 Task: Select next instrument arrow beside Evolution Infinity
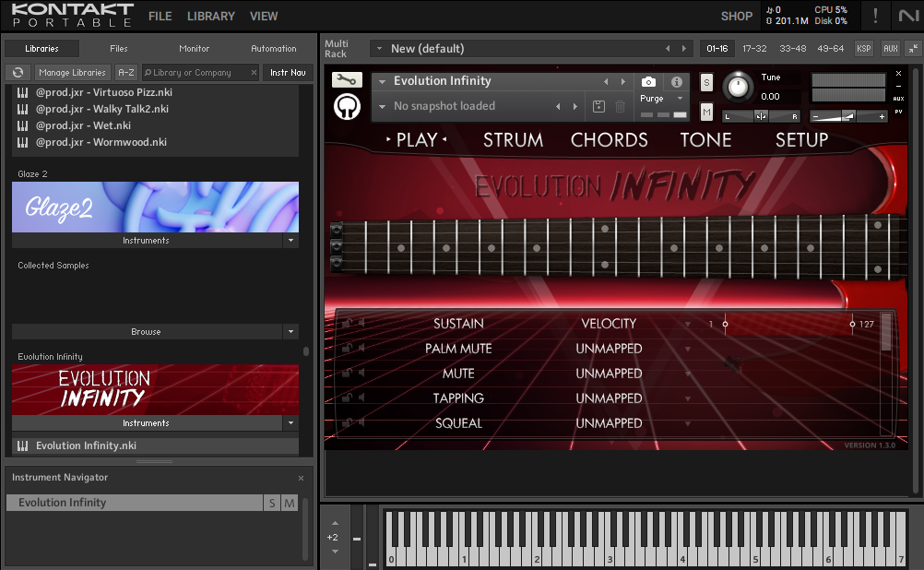click(x=622, y=81)
